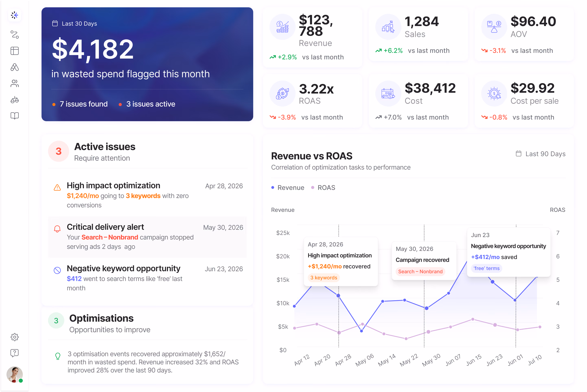Toggle the ROAS legend series
The width and height of the screenshot is (587, 392).
(323, 187)
